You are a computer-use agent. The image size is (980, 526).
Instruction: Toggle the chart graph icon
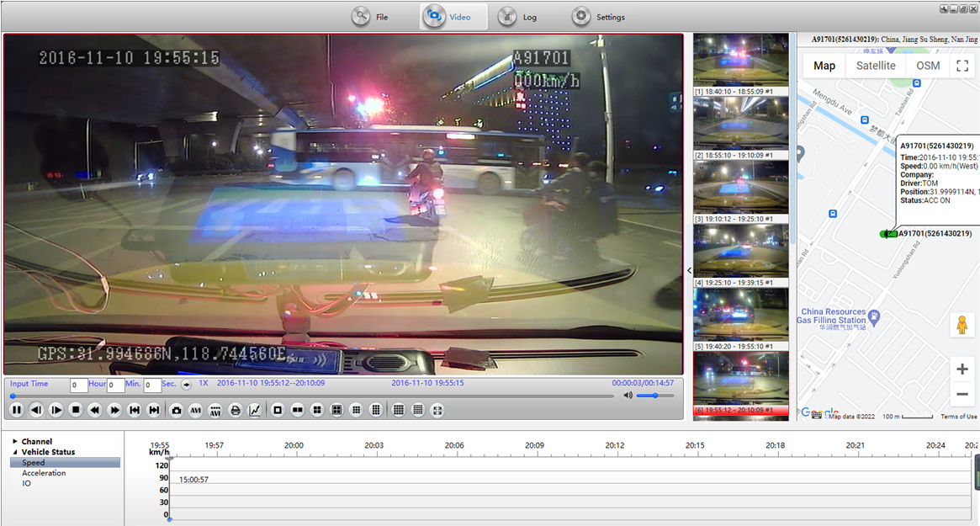tap(255, 411)
